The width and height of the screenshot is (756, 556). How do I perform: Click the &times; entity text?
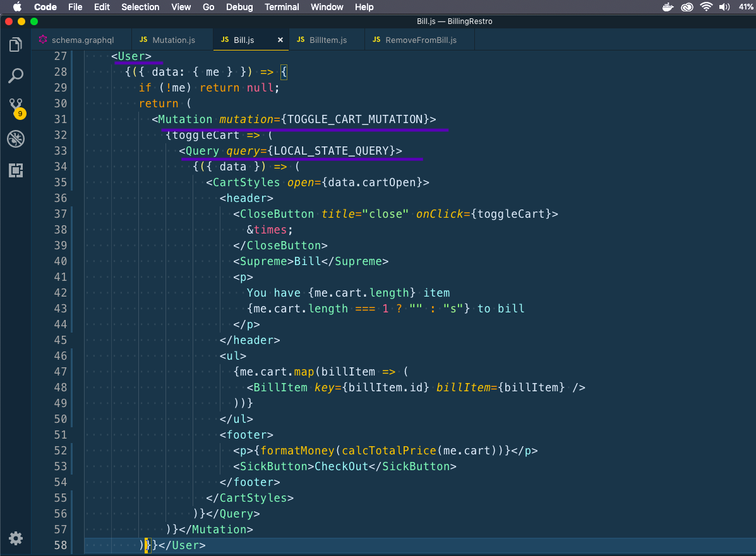coord(270,230)
